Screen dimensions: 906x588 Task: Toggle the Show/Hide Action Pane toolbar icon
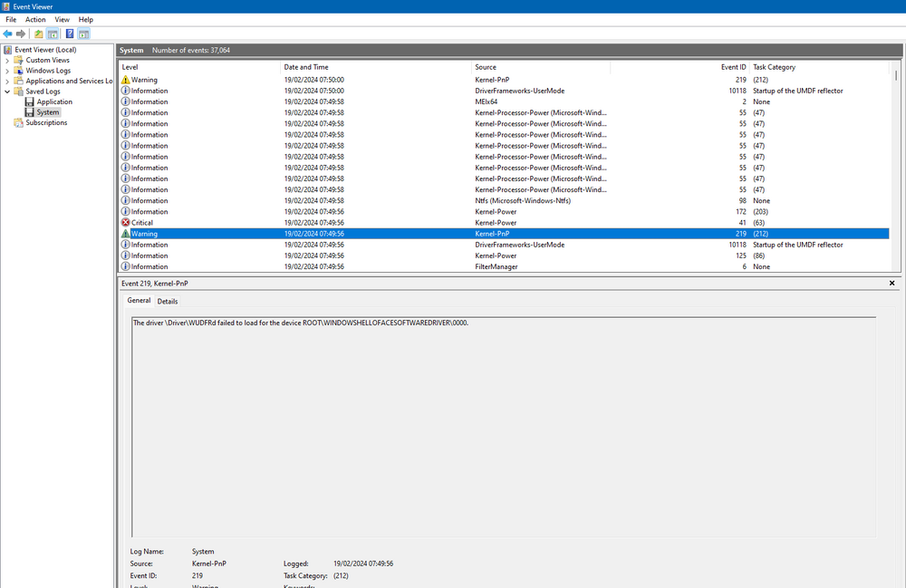click(x=83, y=34)
